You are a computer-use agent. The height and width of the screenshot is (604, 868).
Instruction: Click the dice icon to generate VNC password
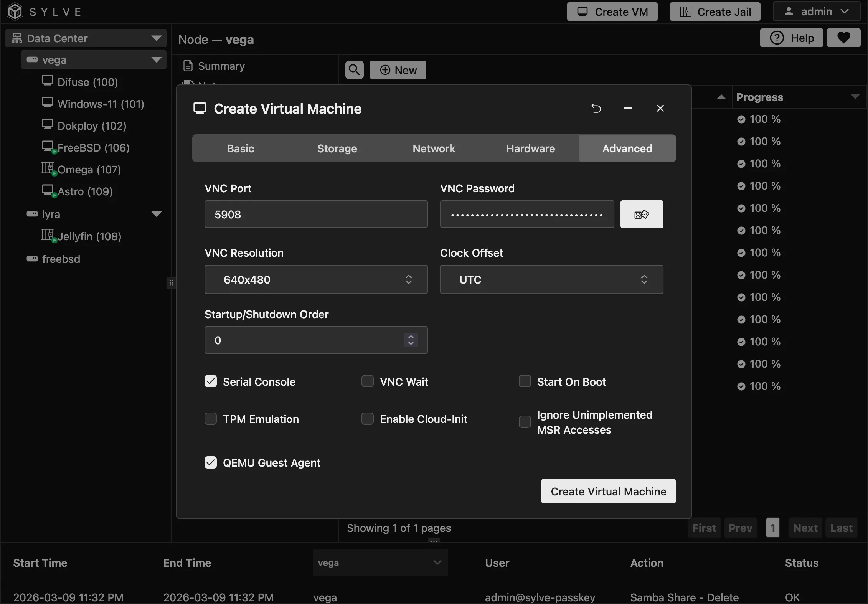641,214
